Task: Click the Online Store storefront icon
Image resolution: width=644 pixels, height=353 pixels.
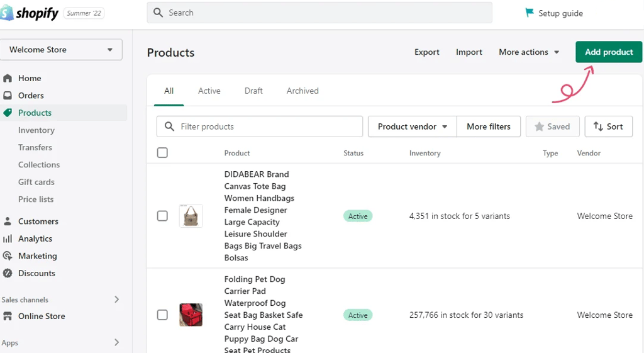Action: [x=8, y=316]
